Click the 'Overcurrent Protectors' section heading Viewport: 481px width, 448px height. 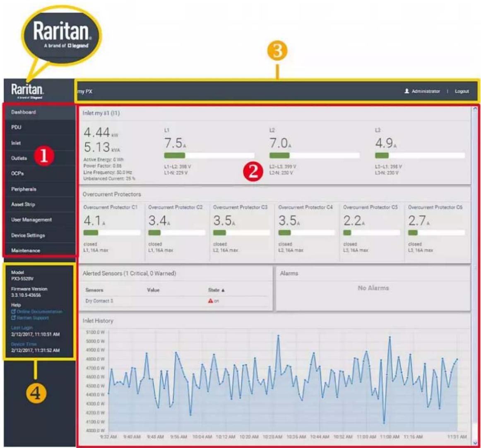pos(112,194)
